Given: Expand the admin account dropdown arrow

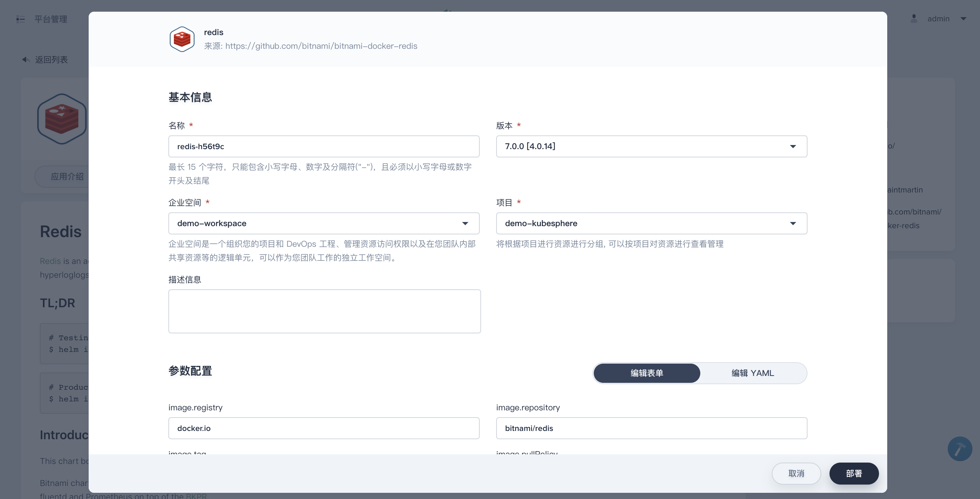Looking at the screenshot, I should pyautogui.click(x=963, y=19).
